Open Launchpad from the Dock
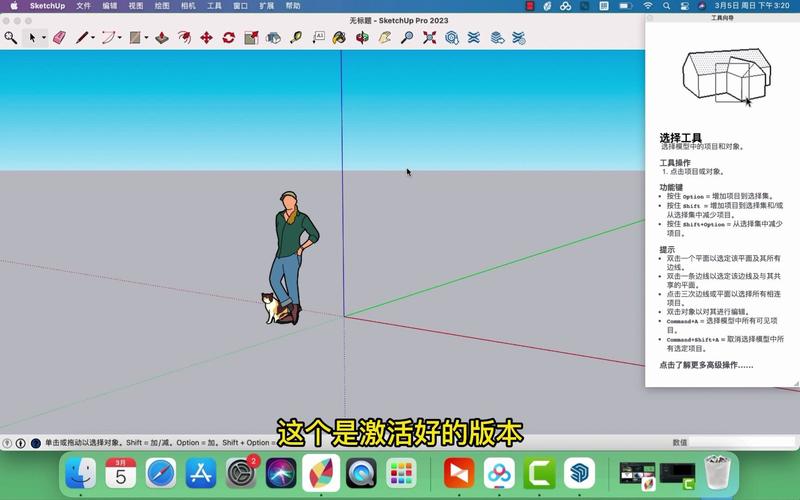Image resolution: width=800 pixels, height=500 pixels. pyautogui.click(x=401, y=473)
